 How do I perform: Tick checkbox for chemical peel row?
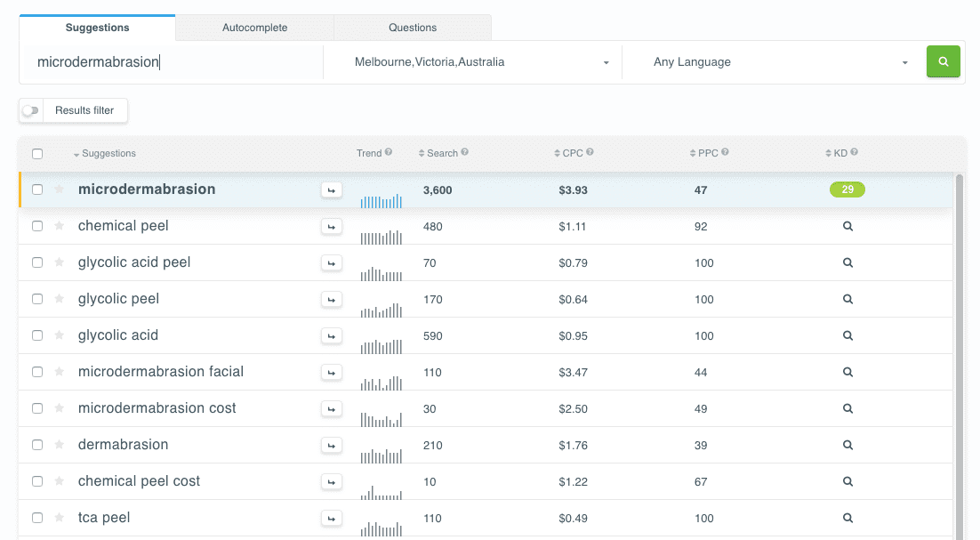click(37, 226)
